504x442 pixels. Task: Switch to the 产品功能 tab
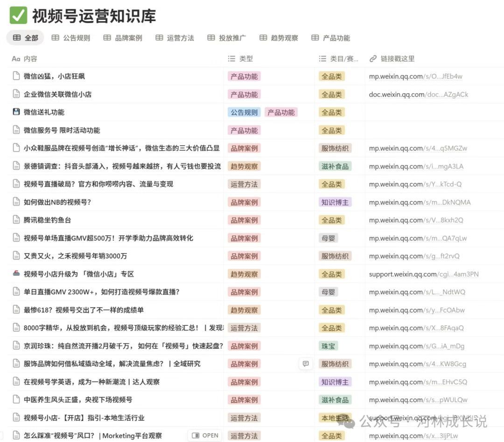pyautogui.click(x=331, y=38)
